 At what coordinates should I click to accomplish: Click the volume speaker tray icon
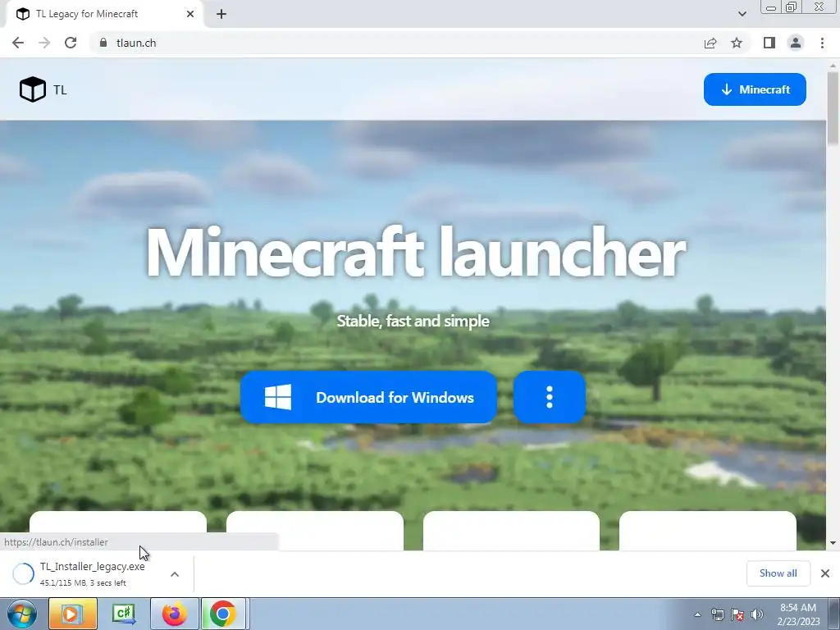point(757,614)
